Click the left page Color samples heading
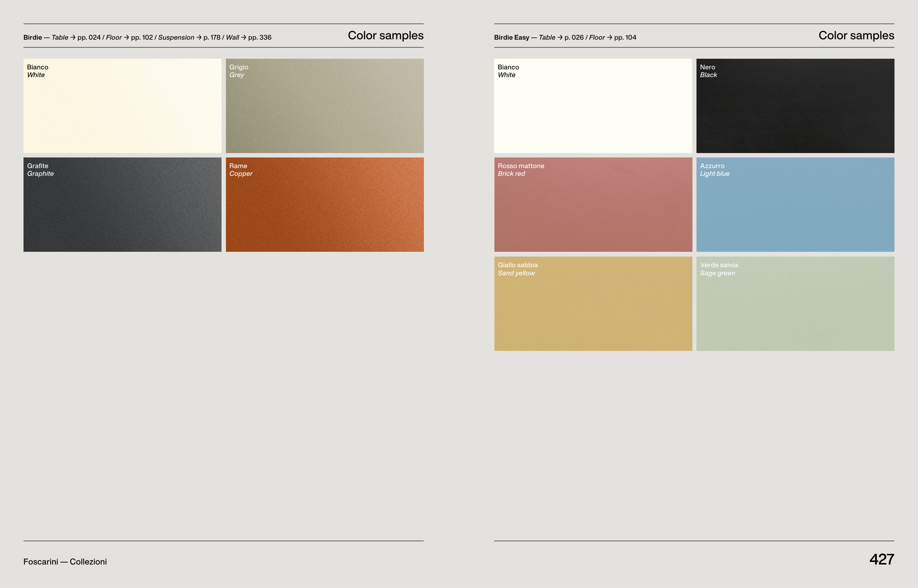918x588 pixels. tap(385, 36)
